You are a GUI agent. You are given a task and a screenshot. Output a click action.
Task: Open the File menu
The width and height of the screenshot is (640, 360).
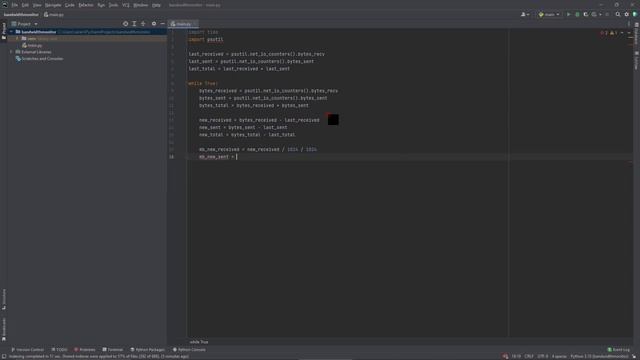point(15,5)
